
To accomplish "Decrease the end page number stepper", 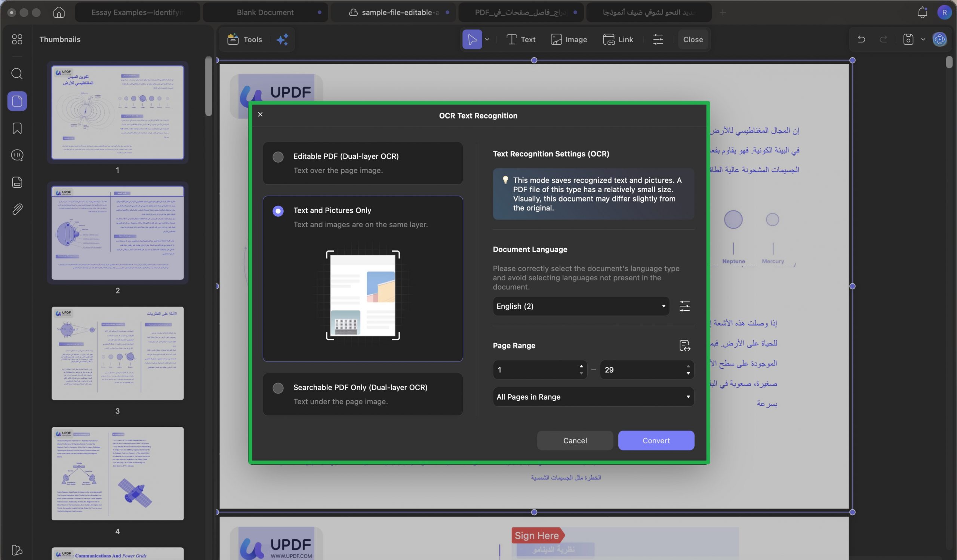I will tap(688, 373).
